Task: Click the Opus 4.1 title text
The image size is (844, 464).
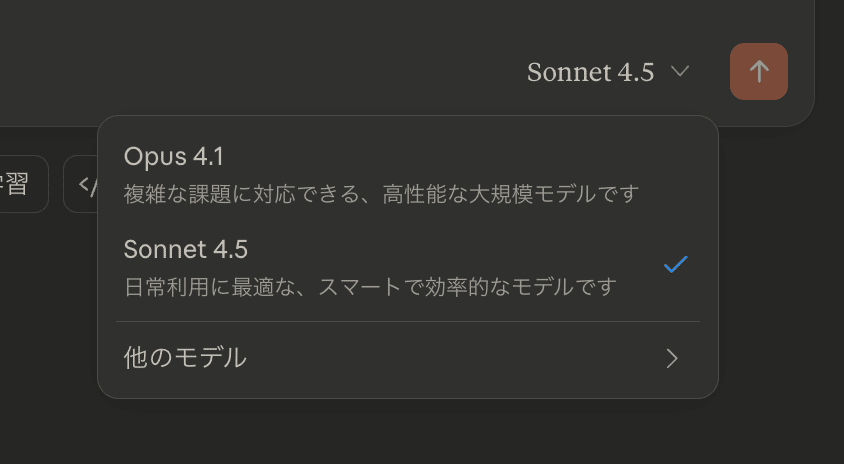Action: (x=174, y=156)
